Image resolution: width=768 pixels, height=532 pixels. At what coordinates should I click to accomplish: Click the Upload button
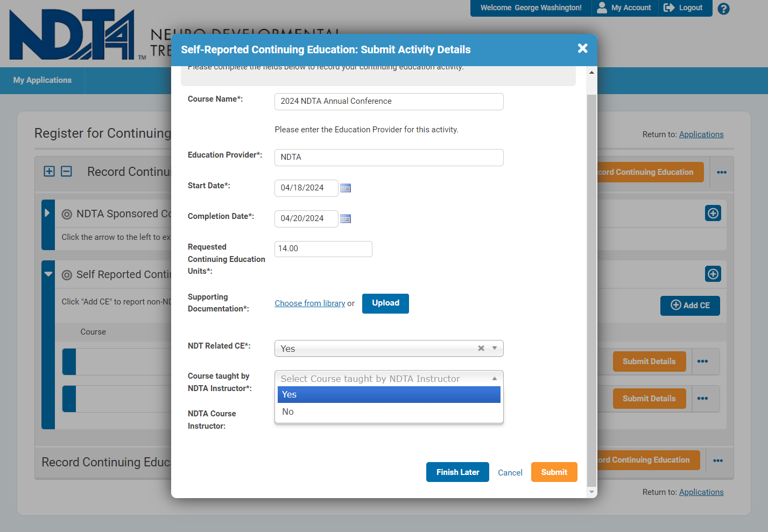[385, 303]
